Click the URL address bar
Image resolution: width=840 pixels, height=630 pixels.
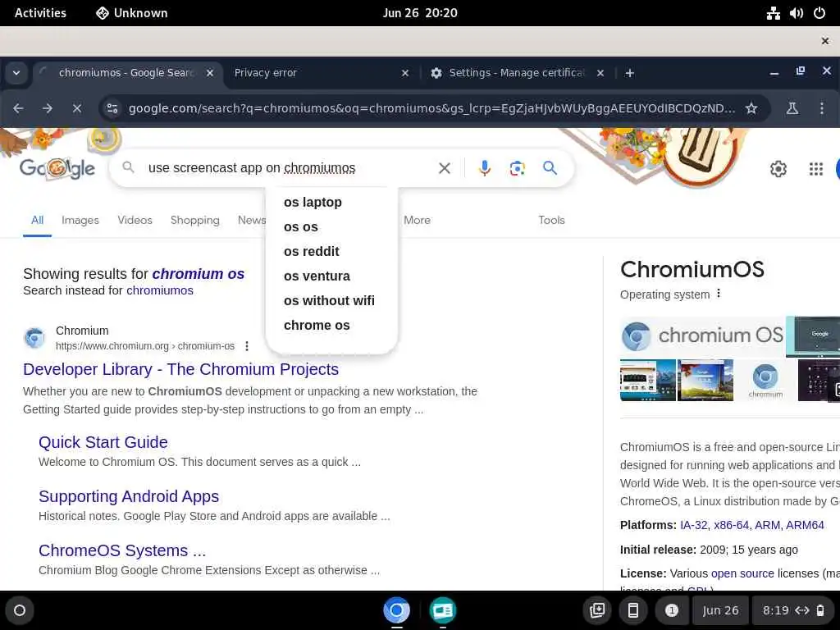(x=431, y=108)
